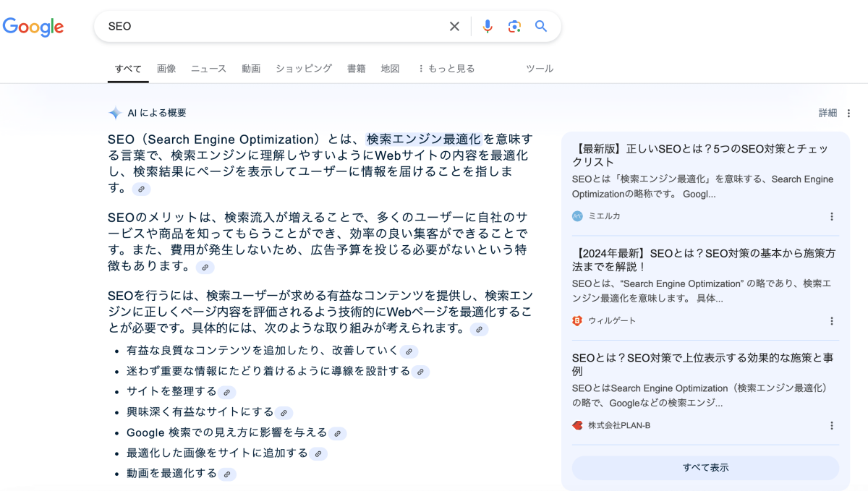Click the link icon next to サイトを整理する
Image resolution: width=868 pixels, height=491 pixels.
pos(226,393)
